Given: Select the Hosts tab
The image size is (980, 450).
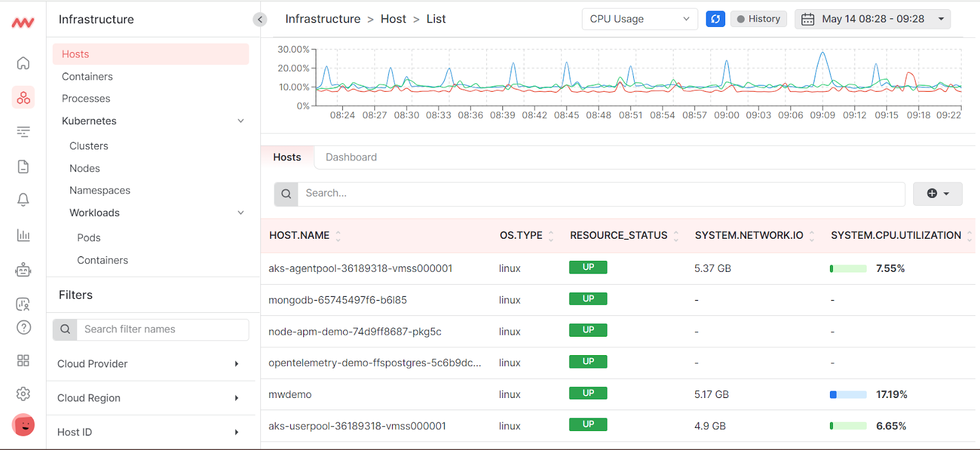Looking at the screenshot, I should pos(287,157).
